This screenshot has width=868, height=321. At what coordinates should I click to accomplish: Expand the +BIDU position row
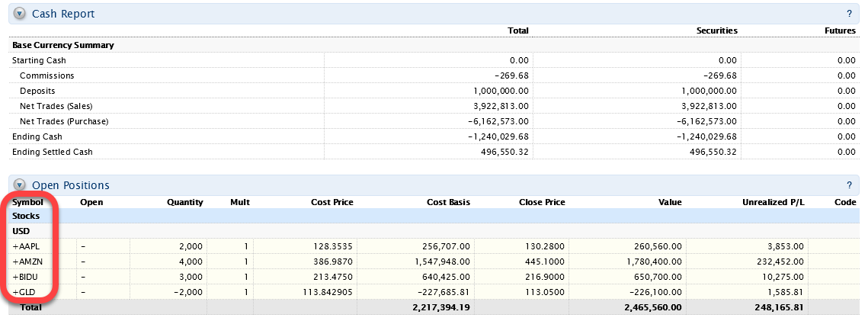pyautogui.click(x=25, y=276)
